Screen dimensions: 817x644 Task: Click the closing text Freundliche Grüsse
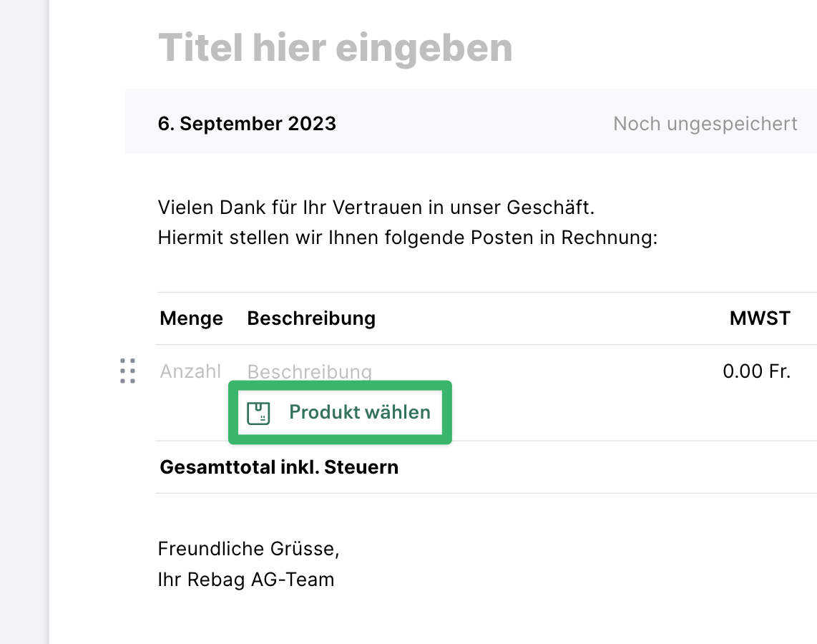click(249, 549)
